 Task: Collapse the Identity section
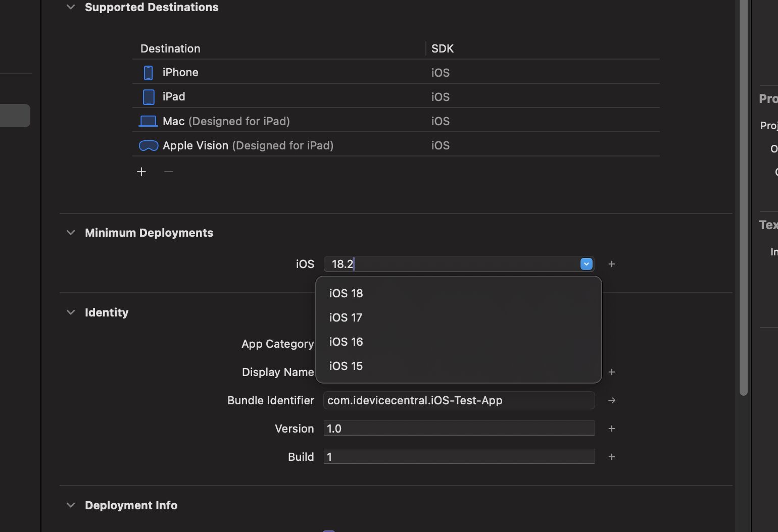pyautogui.click(x=70, y=312)
